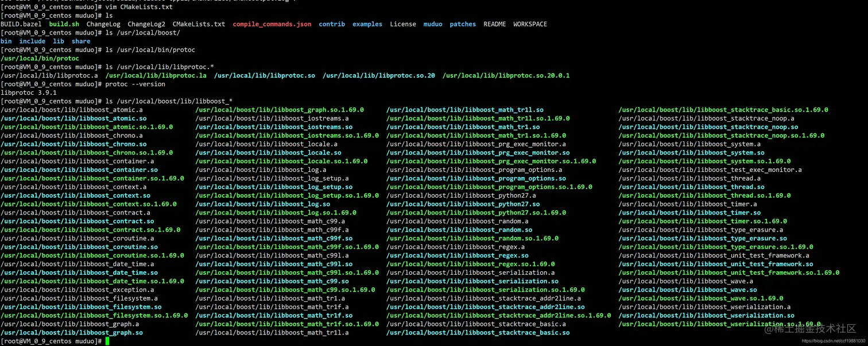This screenshot has height=346, width=868.
Task: Click the contrib directory entry
Action: (x=332, y=24)
